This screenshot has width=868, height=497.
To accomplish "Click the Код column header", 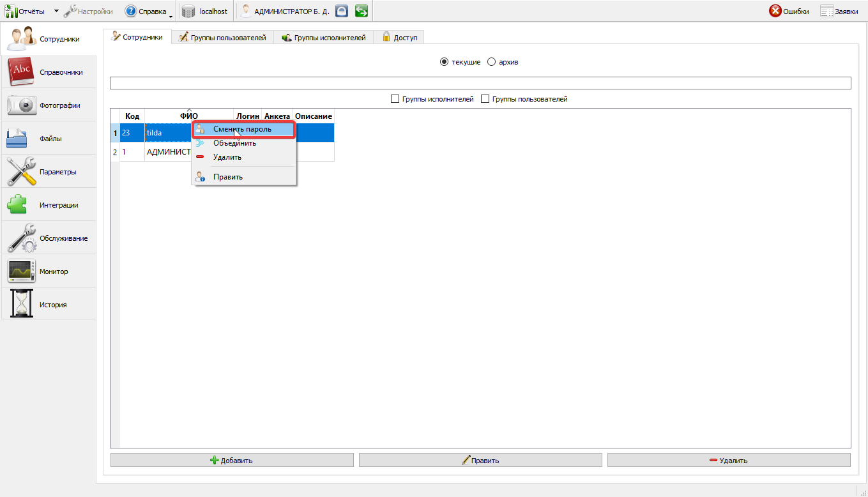I will [132, 116].
